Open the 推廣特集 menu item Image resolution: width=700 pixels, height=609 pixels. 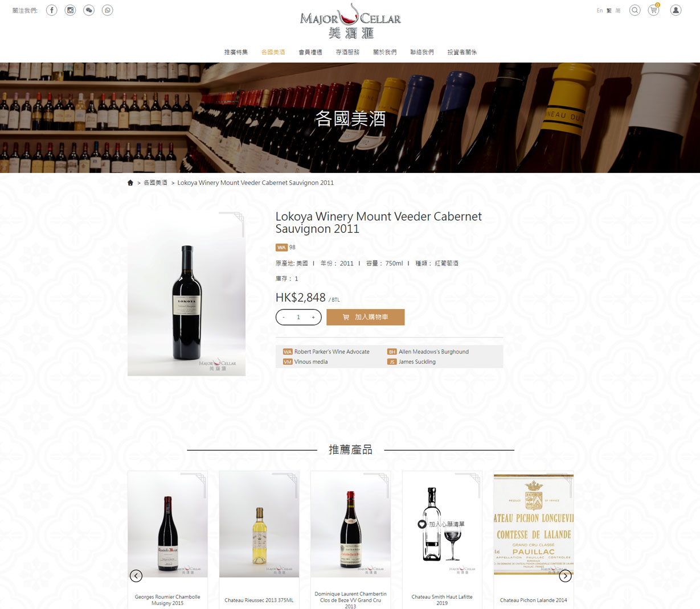[236, 52]
